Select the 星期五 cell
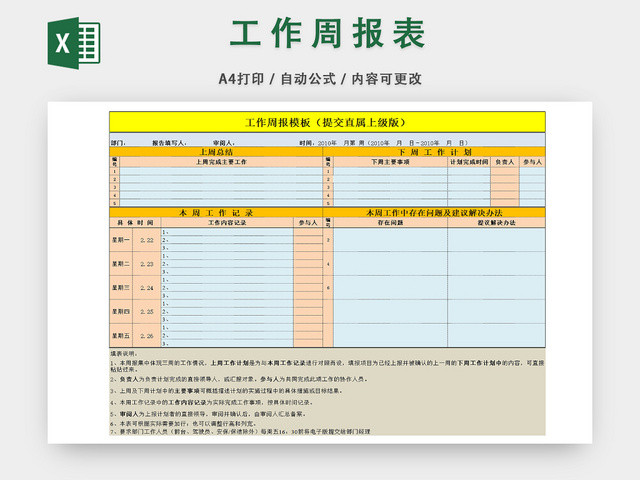This screenshot has height=480, width=640. click(x=121, y=336)
